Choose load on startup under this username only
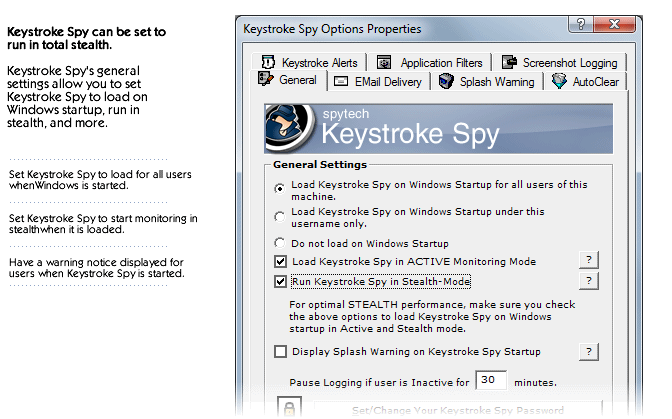 (279, 215)
